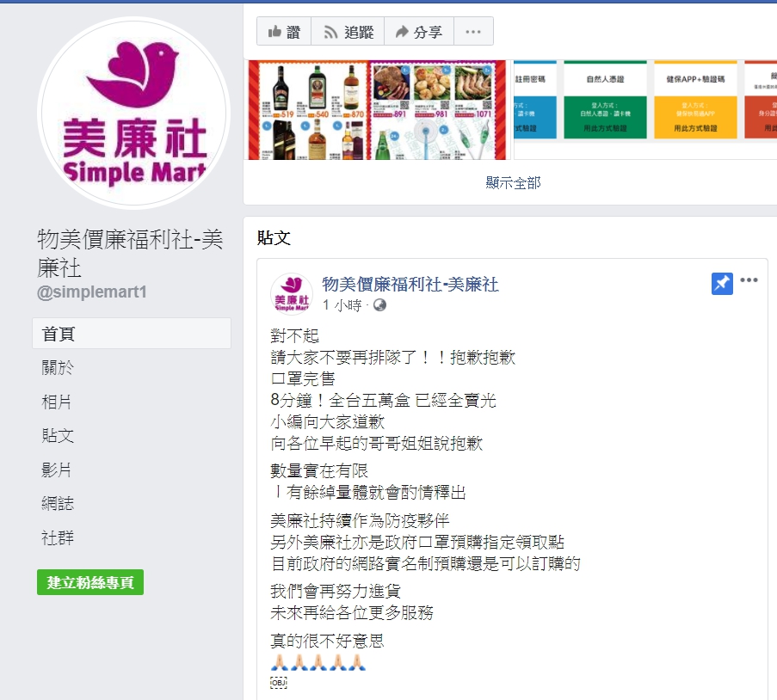Click the green 建立粉絲專頁 button
Image resolution: width=777 pixels, height=700 pixels.
tap(90, 582)
